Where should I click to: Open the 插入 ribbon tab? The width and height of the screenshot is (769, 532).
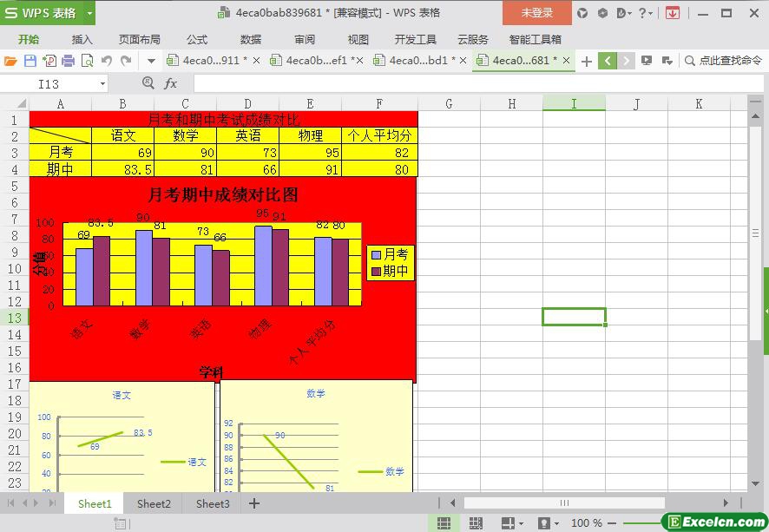(x=82, y=39)
